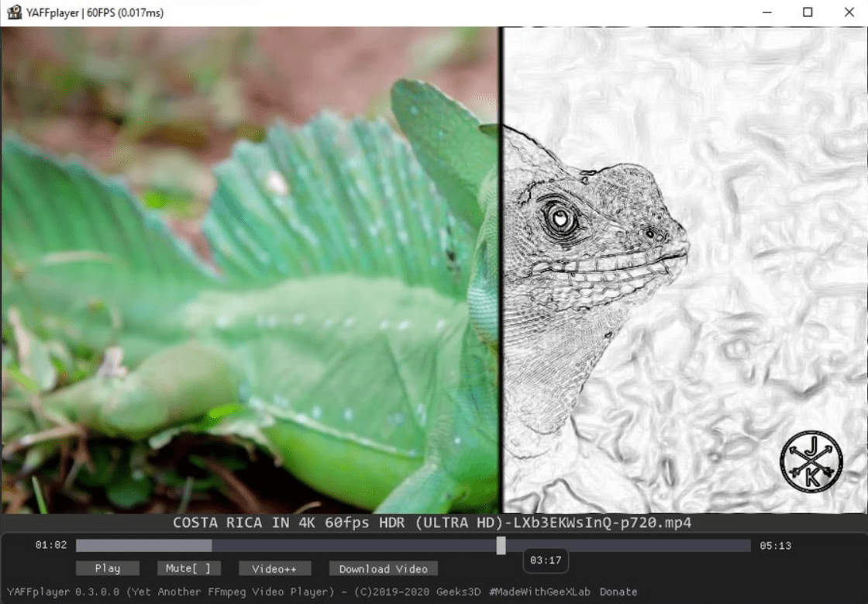Minimize the YAFFplayer window
The image size is (868, 604).
click(766, 12)
